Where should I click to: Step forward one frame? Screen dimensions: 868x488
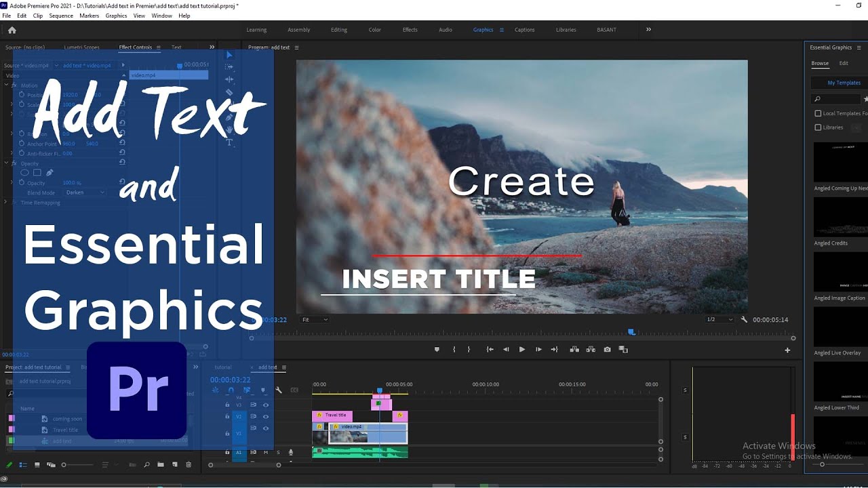pyautogui.click(x=538, y=350)
